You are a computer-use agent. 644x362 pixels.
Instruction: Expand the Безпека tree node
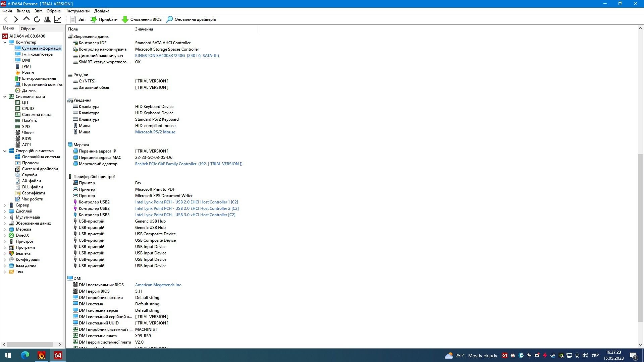(x=5, y=253)
